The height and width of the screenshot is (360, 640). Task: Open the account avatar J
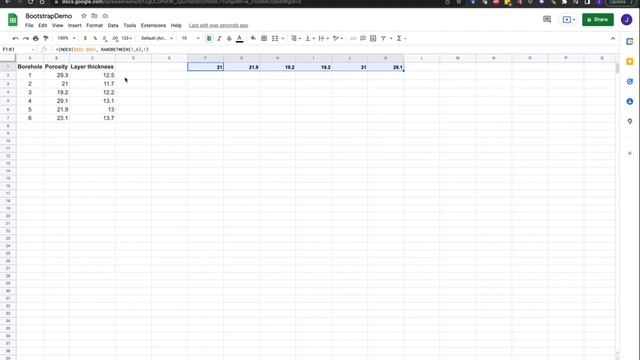click(x=627, y=20)
